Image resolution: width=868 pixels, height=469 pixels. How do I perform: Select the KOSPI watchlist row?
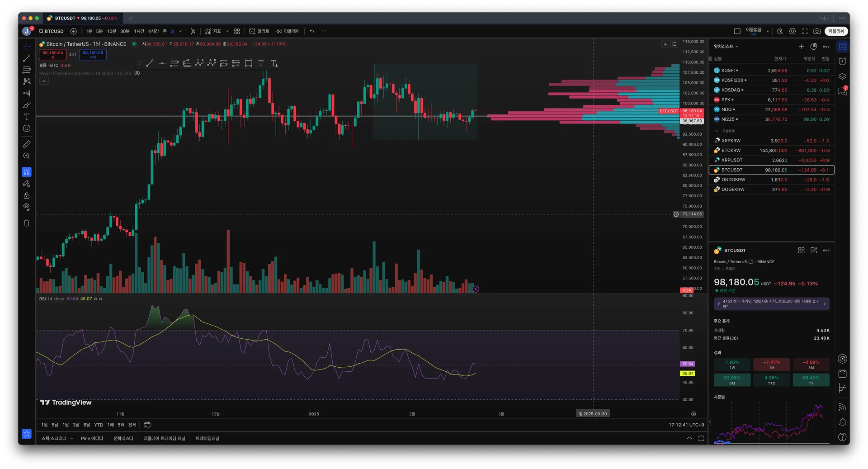point(772,71)
